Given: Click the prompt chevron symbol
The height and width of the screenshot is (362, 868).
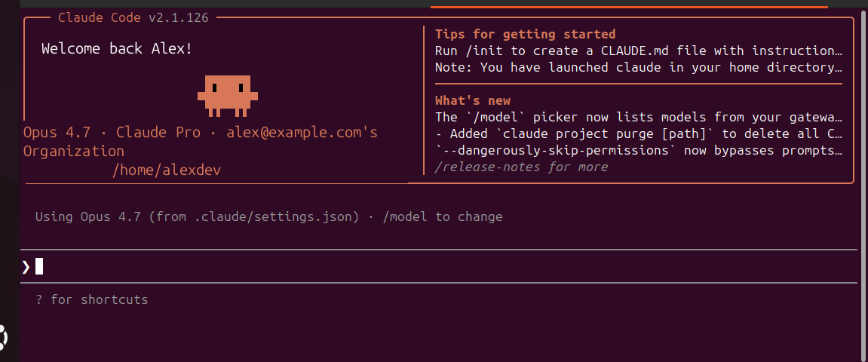Looking at the screenshot, I should click(26, 267).
